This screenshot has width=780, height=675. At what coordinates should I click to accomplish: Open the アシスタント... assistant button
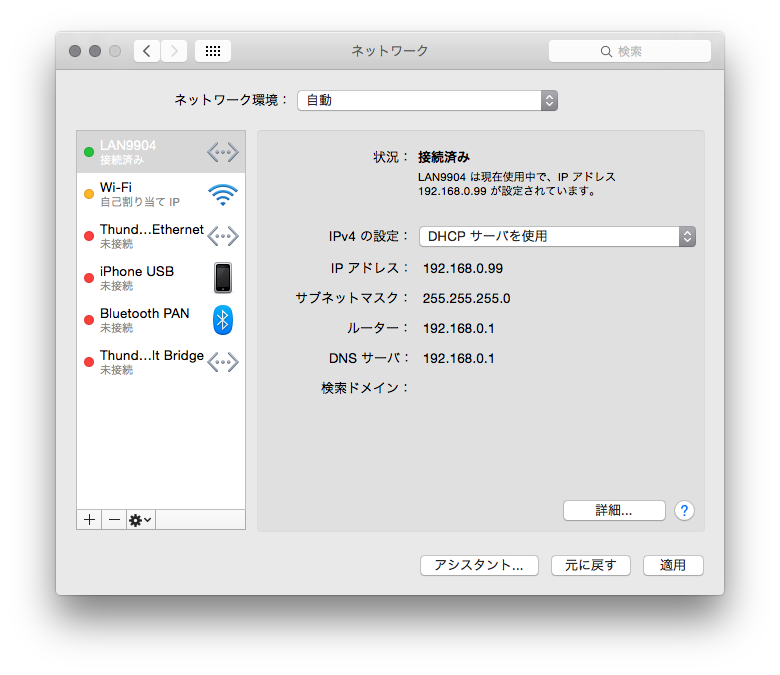coord(479,566)
